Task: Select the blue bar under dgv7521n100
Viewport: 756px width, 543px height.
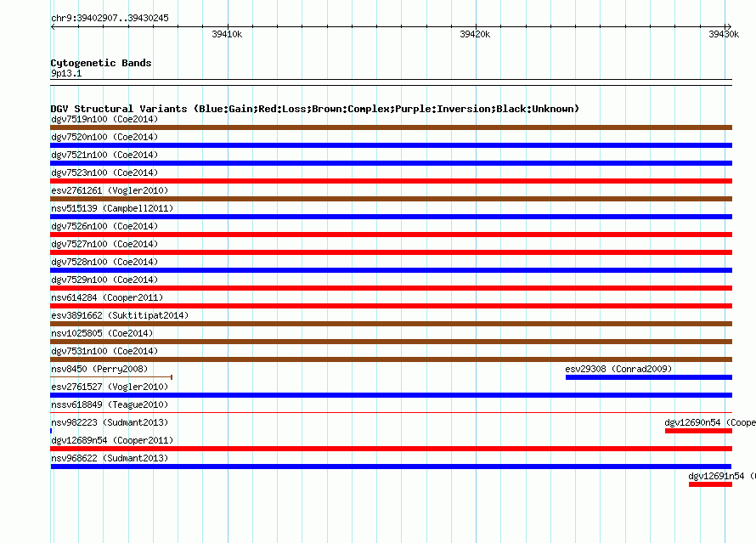Action: (x=391, y=163)
